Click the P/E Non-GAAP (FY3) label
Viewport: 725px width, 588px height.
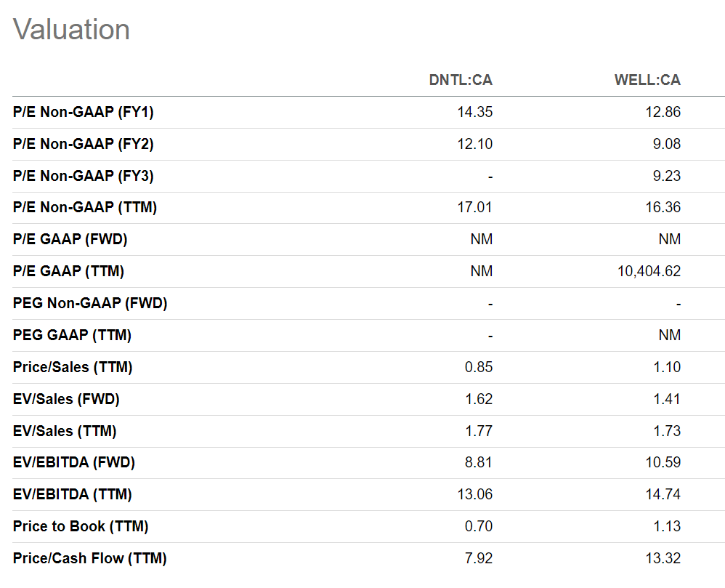click(x=84, y=176)
